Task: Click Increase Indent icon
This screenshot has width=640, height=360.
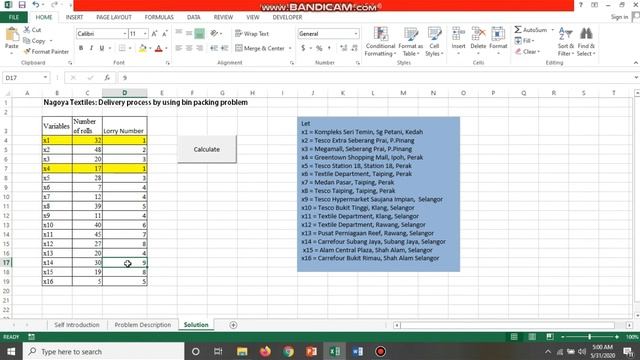Action: (224, 48)
